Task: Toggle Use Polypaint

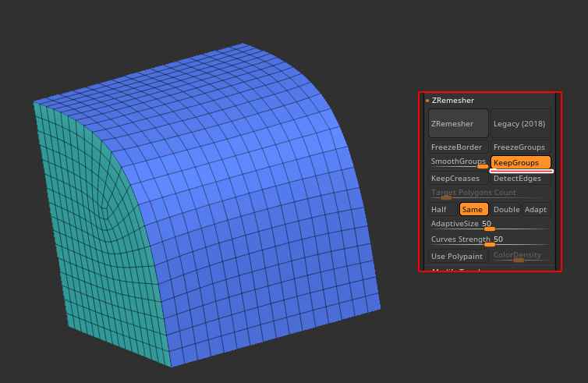Action: coord(458,256)
